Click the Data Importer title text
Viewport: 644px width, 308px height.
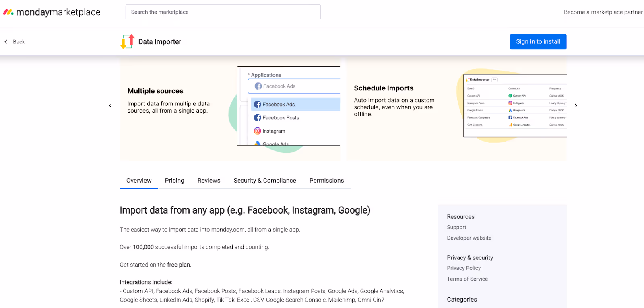tap(160, 42)
